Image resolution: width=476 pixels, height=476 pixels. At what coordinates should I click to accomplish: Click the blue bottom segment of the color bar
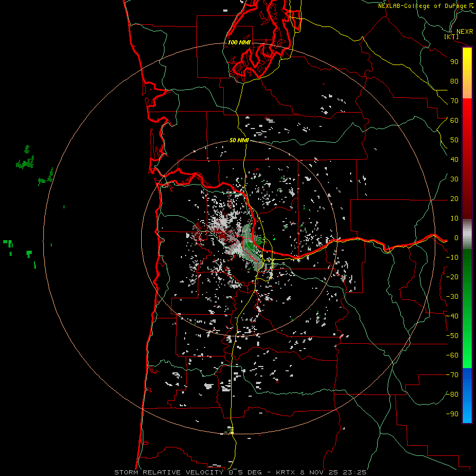[467, 396]
